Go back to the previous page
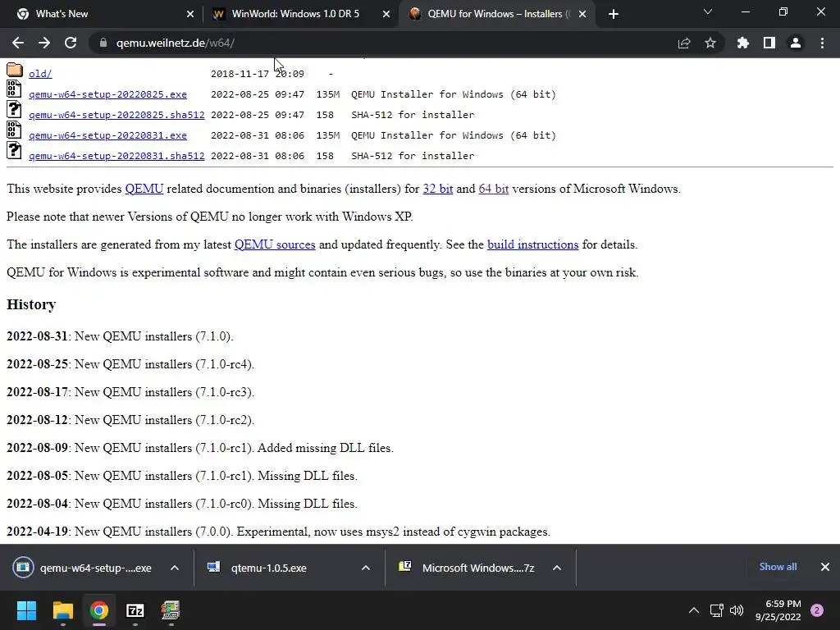Image resolution: width=840 pixels, height=630 pixels. point(18,43)
